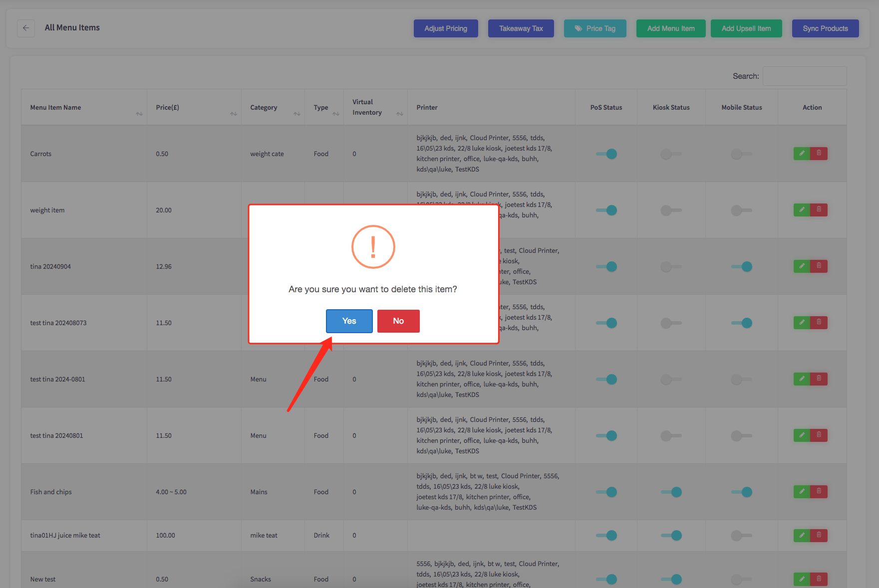Toggle Mobile status for Carrots
879x588 pixels.
(741, 154)
